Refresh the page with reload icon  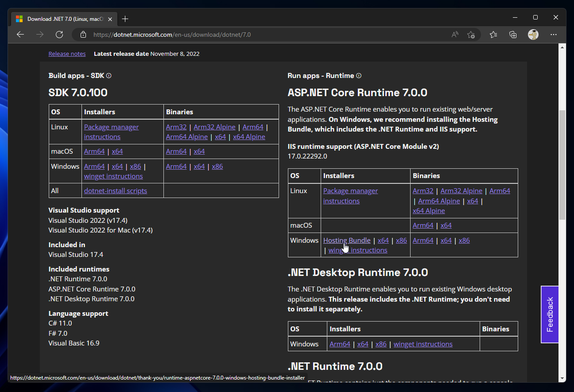59,35
